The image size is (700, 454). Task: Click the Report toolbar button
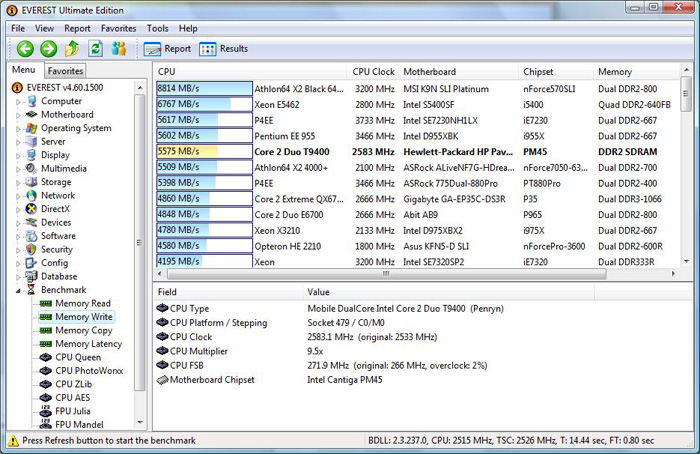click(167, 49)
